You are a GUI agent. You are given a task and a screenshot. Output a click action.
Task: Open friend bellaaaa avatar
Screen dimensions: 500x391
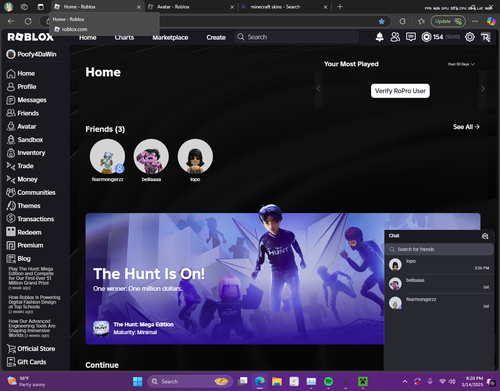click(151, 156)
